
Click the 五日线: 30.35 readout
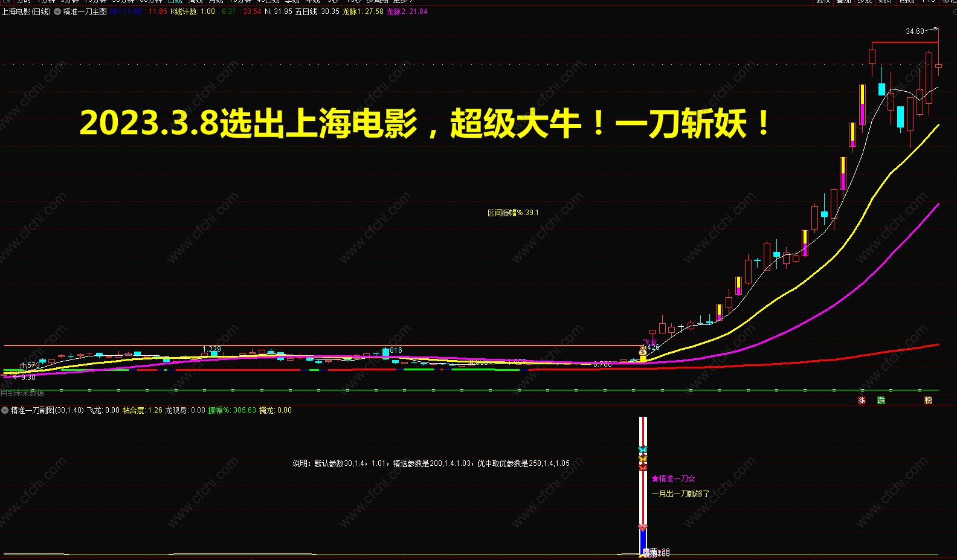[317, 11]
